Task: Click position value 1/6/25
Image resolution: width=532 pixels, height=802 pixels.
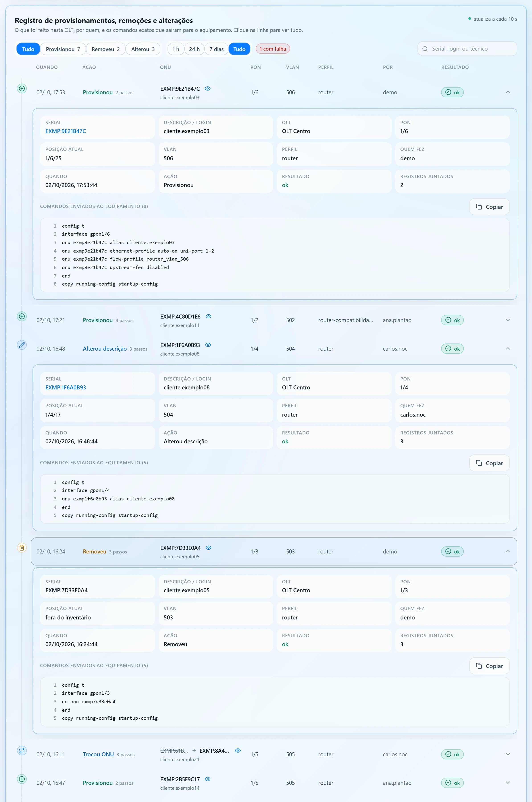Action: (53, 158)
